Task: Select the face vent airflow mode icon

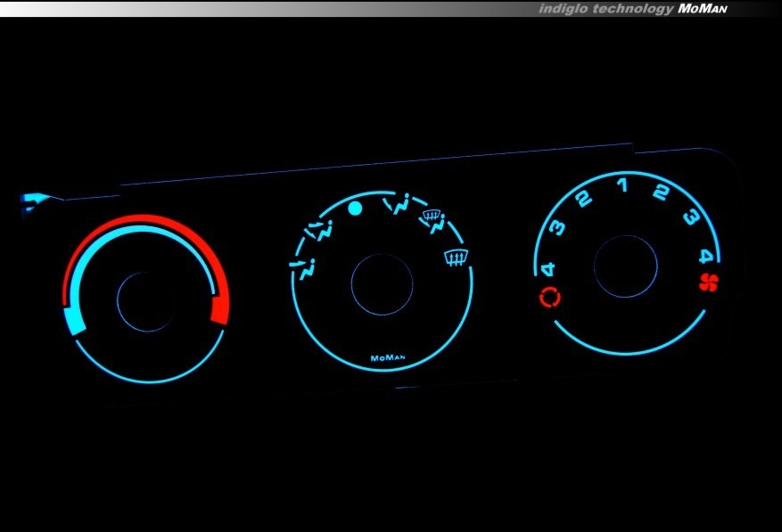Action: pyautogui.click(x=306, y=266)
